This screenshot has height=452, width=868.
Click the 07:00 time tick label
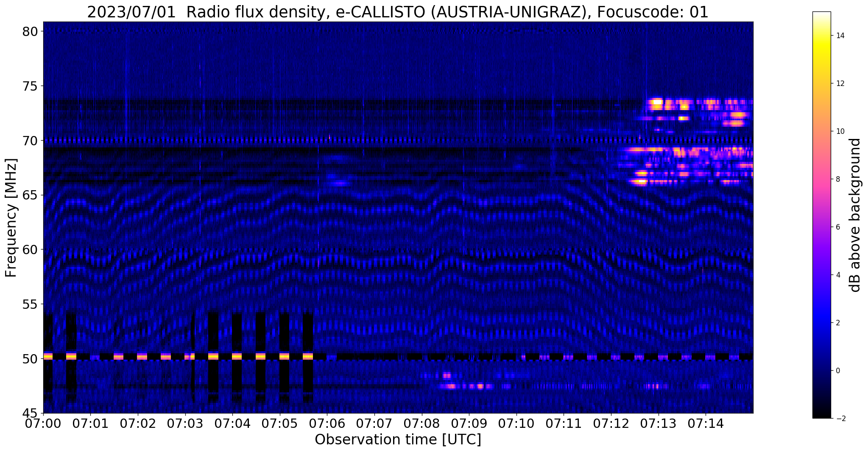(43, 423)
